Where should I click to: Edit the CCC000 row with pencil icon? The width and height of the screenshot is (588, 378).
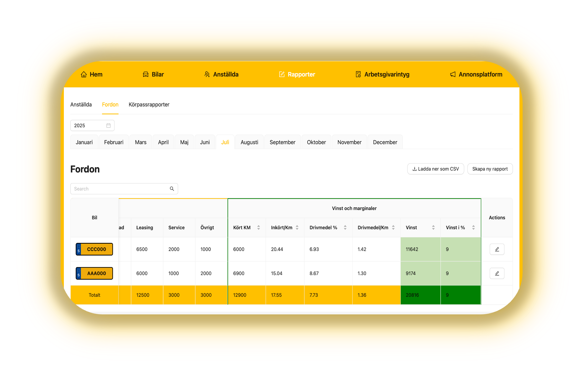[497, 249]
